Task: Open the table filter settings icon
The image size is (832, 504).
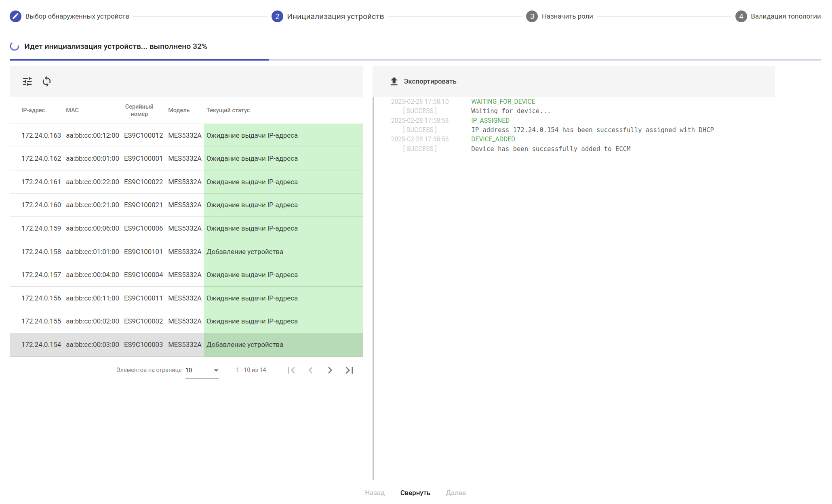Action: 27,82
